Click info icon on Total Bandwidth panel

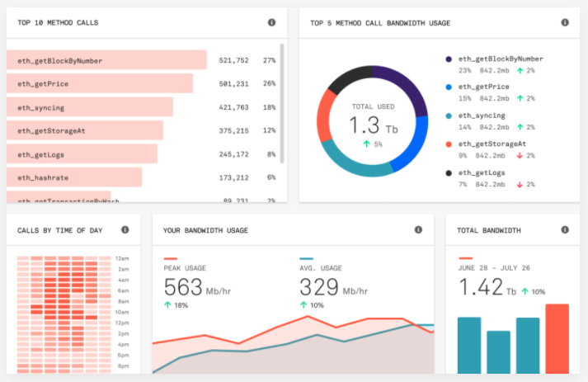coord(565,229)
